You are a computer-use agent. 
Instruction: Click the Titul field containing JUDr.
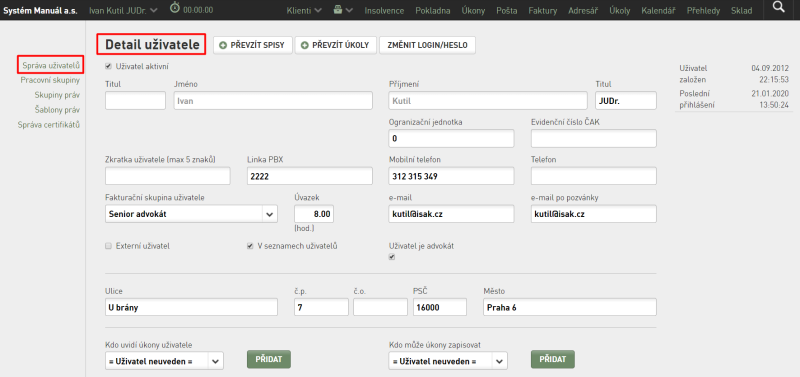coord(626,100)
